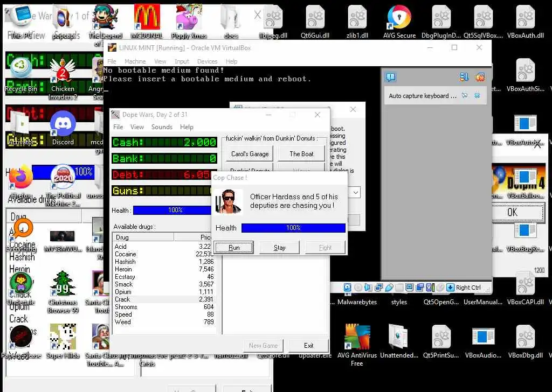Select the Everything search icon
Screen dimensions: 552x392
[21, 235]
